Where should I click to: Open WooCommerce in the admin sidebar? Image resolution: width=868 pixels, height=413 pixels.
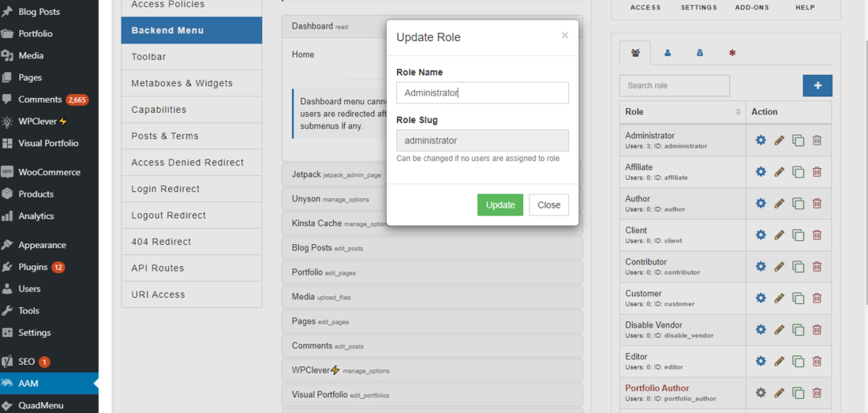click(49, 172)
